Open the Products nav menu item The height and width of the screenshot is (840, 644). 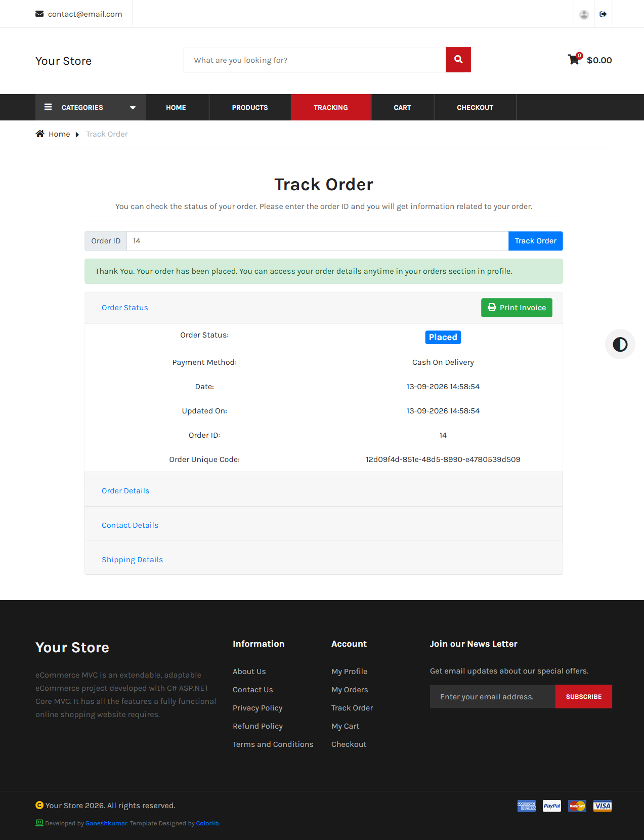(x=250, y=107)
